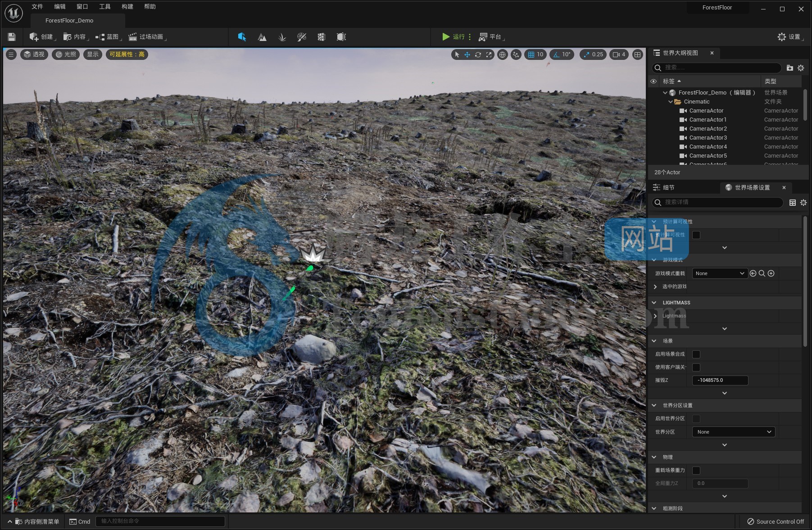Open Mesh Paint mode icon
Image resolution: width=812 pixels, height=530 pixels.
pyautogui.click(x=302, y=37)
